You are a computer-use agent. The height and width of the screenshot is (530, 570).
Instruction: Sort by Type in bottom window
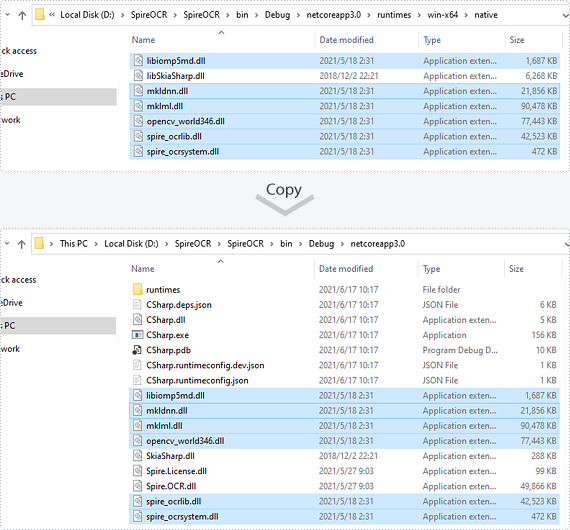[x=431, y=269]
